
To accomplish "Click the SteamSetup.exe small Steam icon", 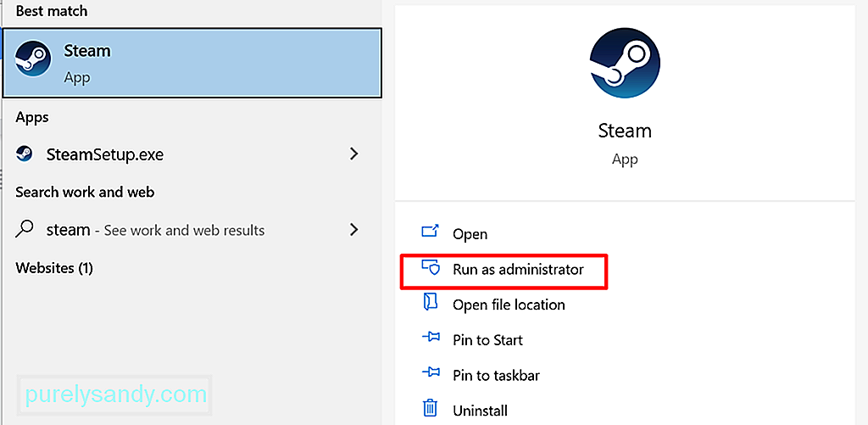I will [x=24, y=154].
